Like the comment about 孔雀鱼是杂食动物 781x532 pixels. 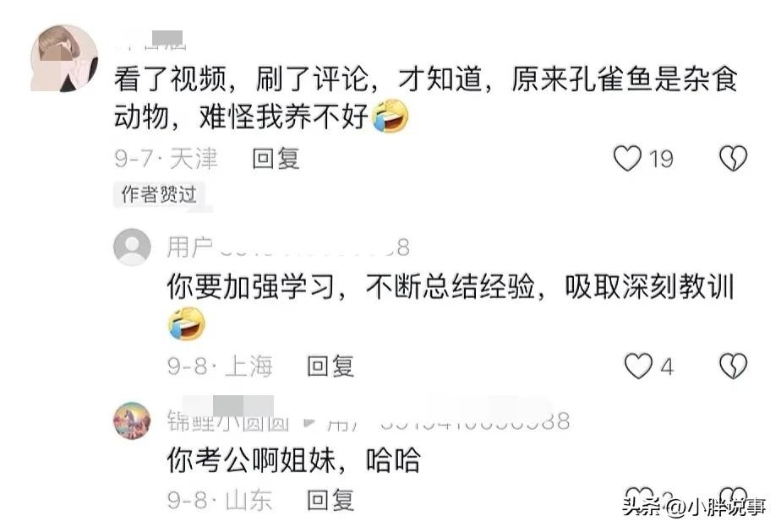click(627, 158)
